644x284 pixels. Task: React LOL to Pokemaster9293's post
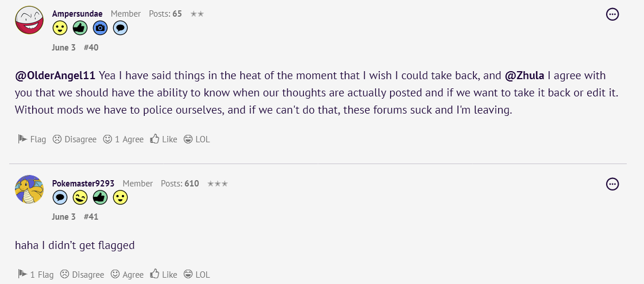pyautogui.click(x=197, y=275)
